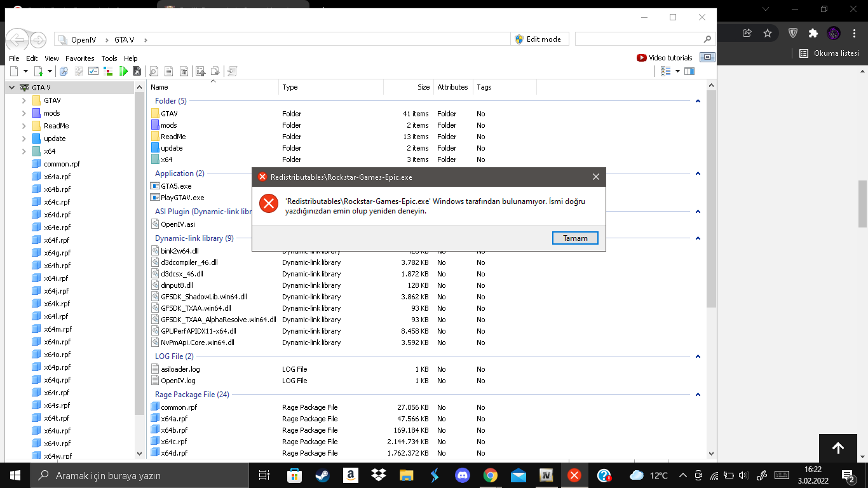Image resolution: width=868 pixels, height=488 pixels.
Task: Open Discord from the taskbar
Action: pyautogui.click(x=462, y=475)
